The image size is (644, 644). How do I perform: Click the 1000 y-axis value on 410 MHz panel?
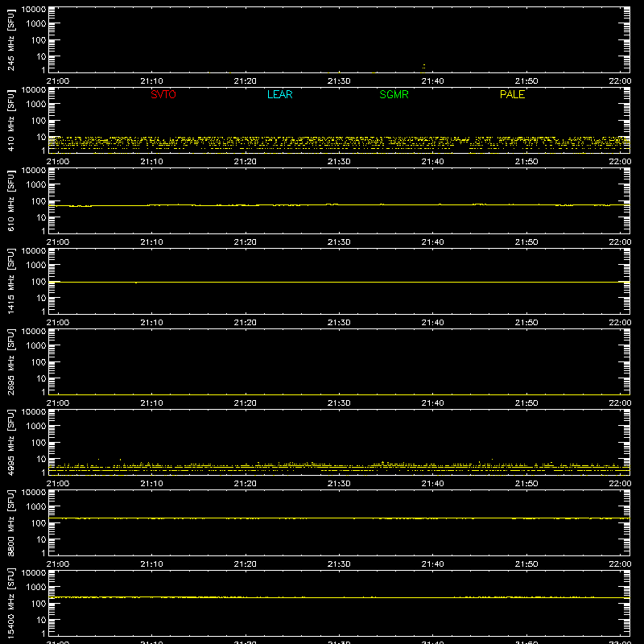tap(36, 105)
